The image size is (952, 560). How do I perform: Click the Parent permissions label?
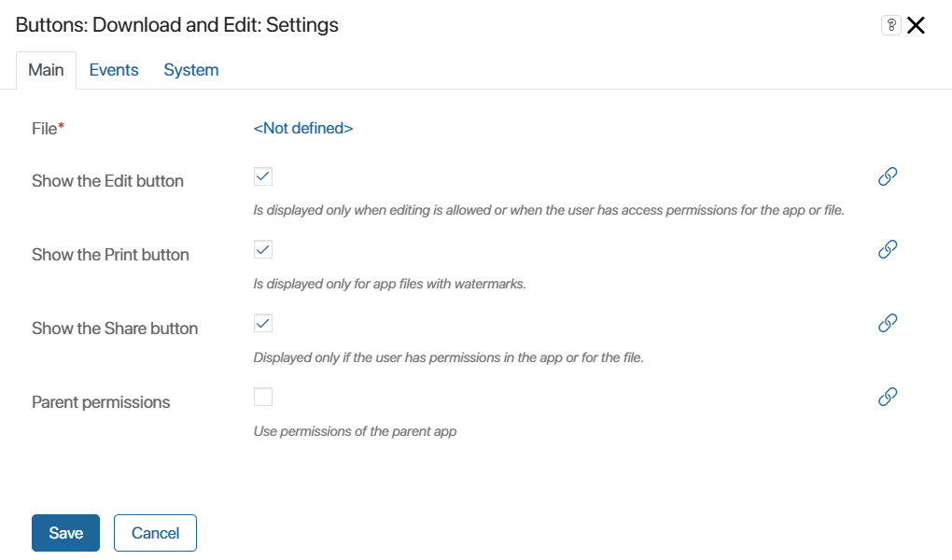click(x=101, y=402)
